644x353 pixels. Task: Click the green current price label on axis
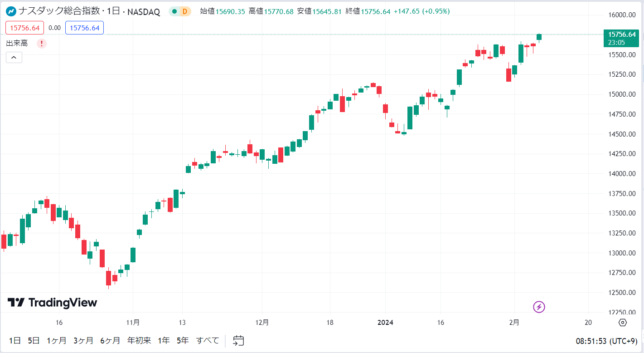pos(621,38)
